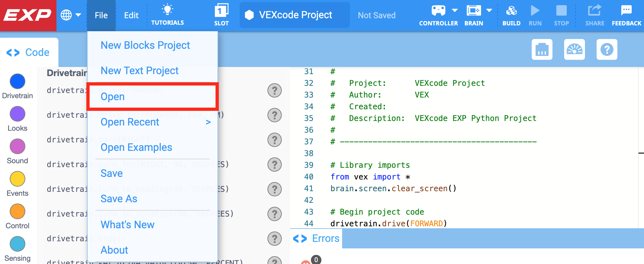Select the Drivetrain category circle
Viewport: 644px width, 264px height.
point(18,81)
